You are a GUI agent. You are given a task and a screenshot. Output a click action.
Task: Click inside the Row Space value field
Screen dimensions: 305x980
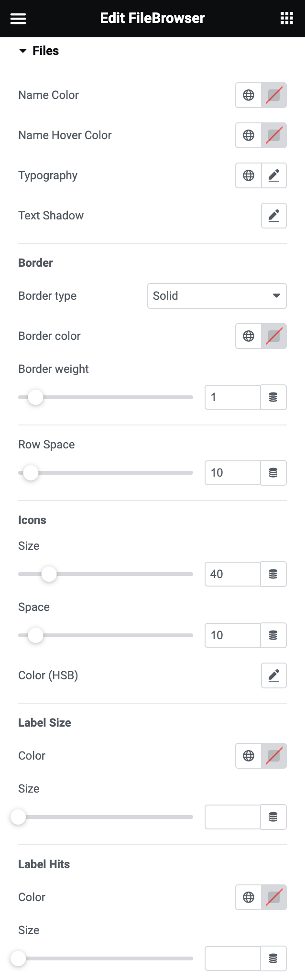(x=232, y=473)
